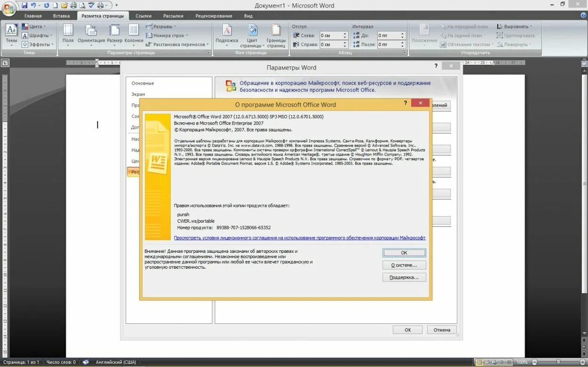Image resolution: width=588 pixels, height=367 pixels.
Task: Move the zoom slider handle
Action: coord(558,362)
